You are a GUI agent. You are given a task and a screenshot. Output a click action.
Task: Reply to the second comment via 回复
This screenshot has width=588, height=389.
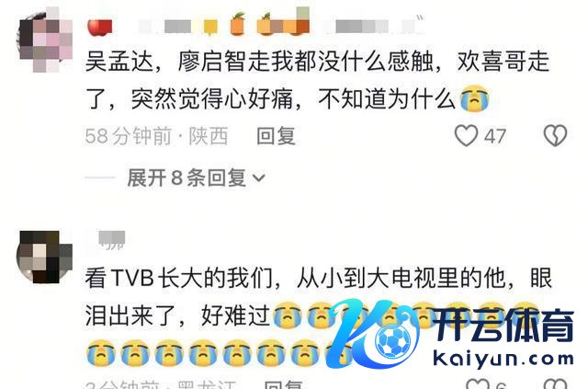click(284, 385)
